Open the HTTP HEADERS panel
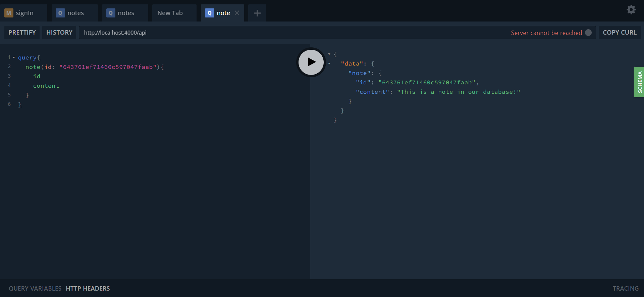The width and height of the screenshot is (644, 297). click(88, 289)
